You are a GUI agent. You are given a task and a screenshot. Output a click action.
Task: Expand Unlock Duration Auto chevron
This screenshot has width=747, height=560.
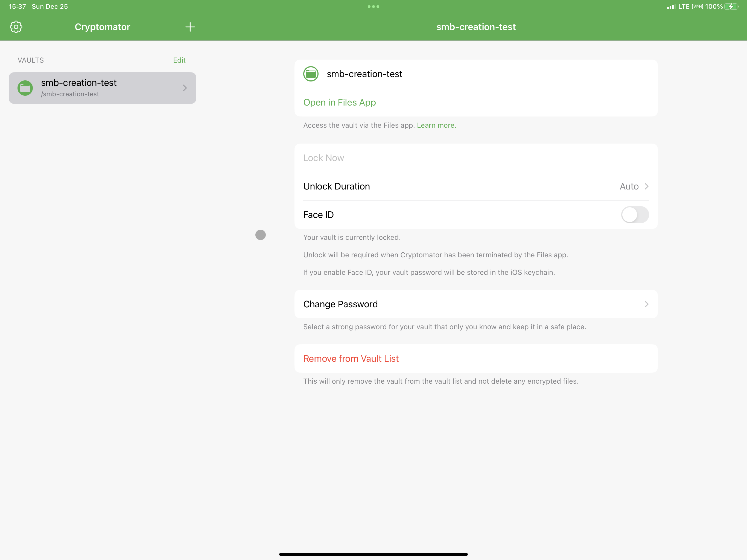point(646,186)
